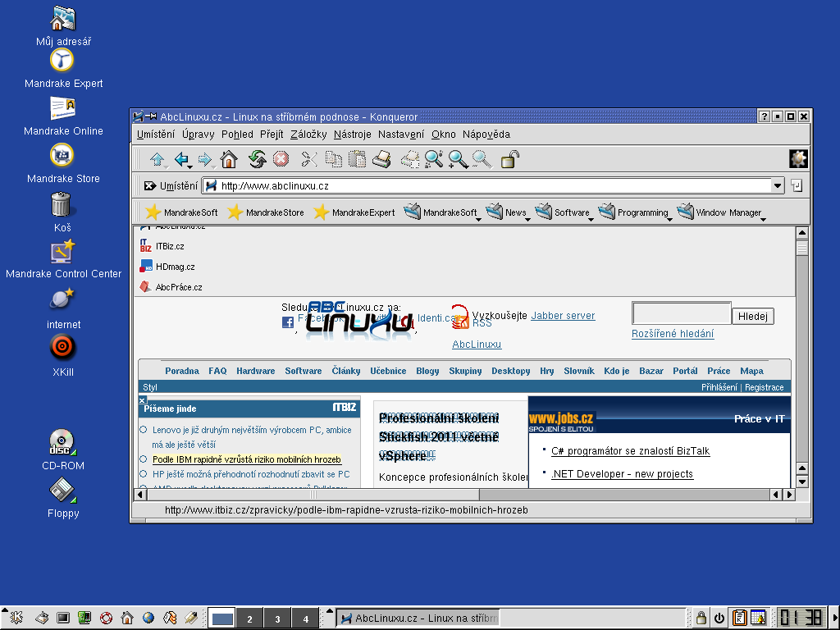The image size is (840, 630).
Task: Launch the terminal from the panel
Action: [63, 619]
